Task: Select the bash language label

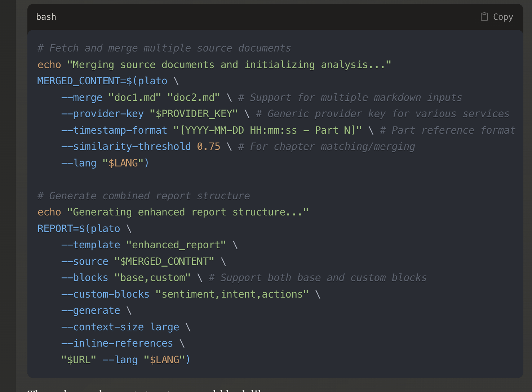Action: (x=46, y=17)
